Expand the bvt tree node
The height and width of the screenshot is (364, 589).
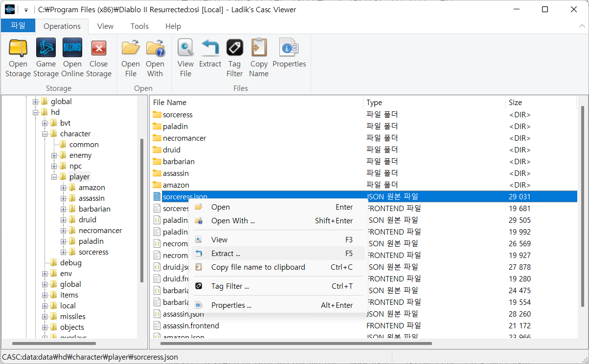coord(45,123)
